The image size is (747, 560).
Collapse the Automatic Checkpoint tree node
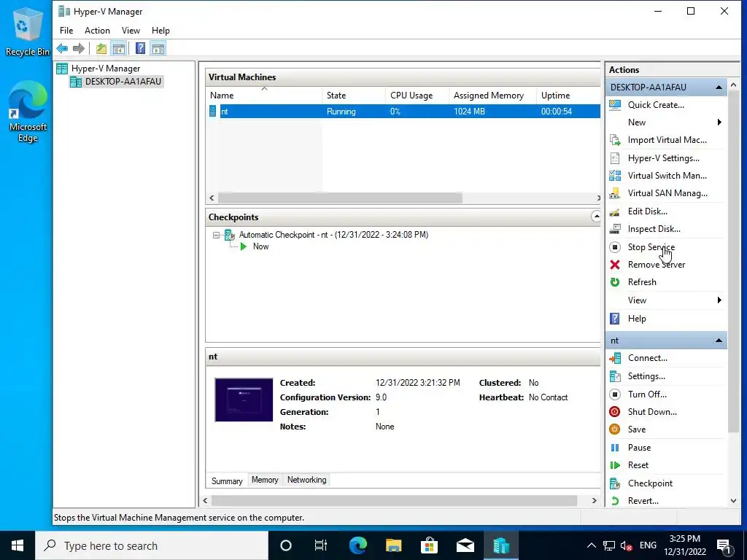216,235
